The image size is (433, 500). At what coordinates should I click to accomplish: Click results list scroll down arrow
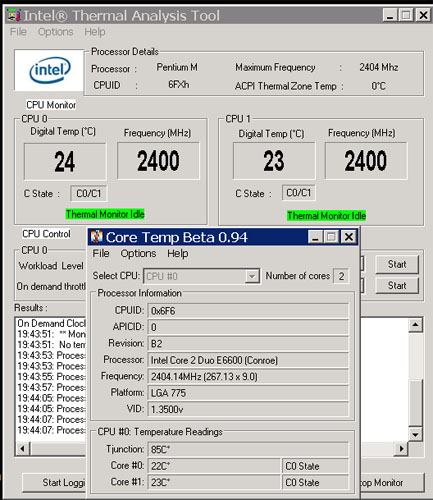click(415, 434)
